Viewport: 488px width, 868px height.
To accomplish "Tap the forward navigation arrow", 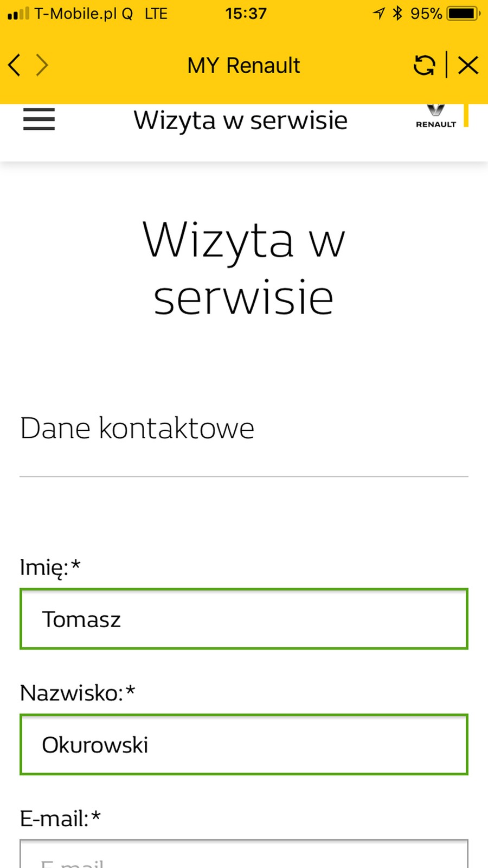I will (x=42, y=65).
